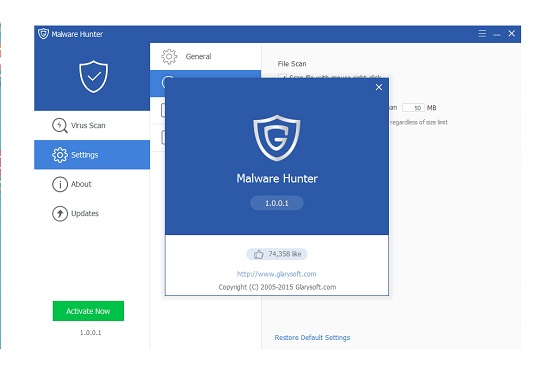
Task: Click the 74,358 like count
Action: (x=285, y=254)
